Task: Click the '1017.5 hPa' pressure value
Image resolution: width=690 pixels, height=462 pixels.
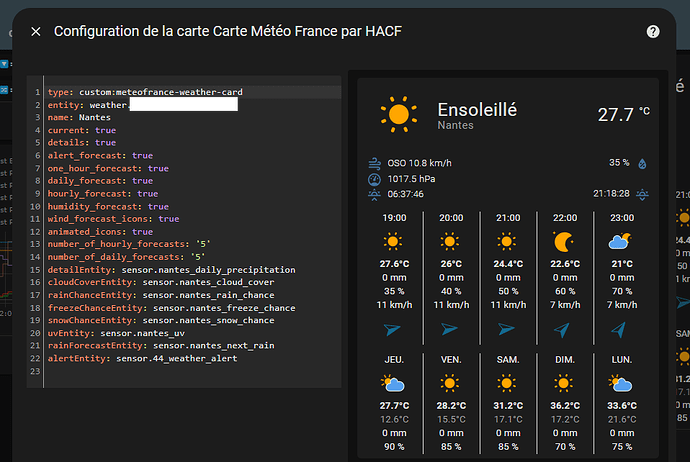Action: [x=411, y=179]
